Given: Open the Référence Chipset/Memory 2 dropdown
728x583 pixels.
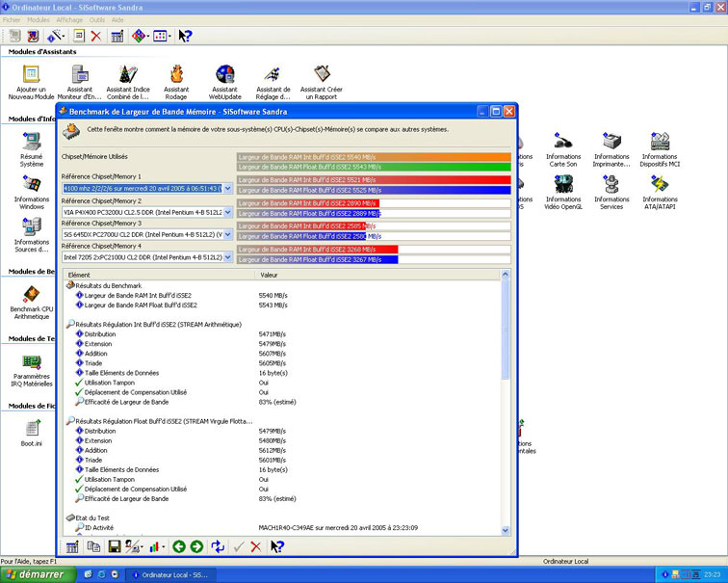Looking at the screenshot, I should point(227,212).
